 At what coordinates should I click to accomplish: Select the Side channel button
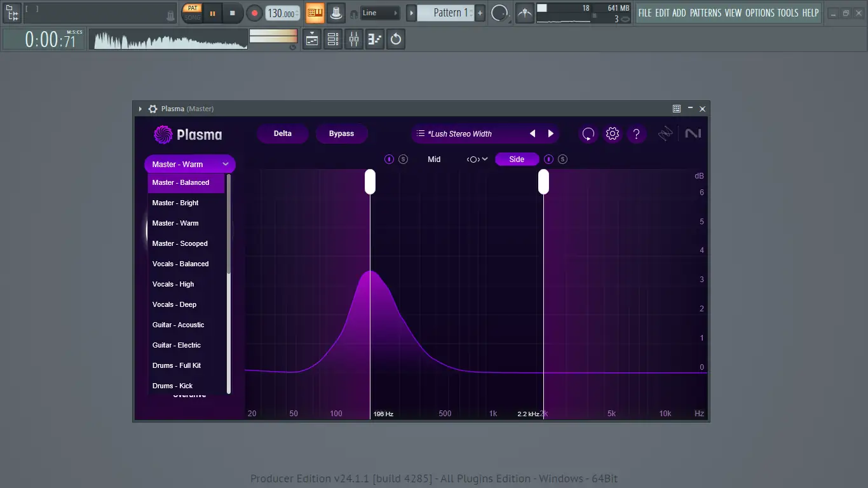point(517,159)
